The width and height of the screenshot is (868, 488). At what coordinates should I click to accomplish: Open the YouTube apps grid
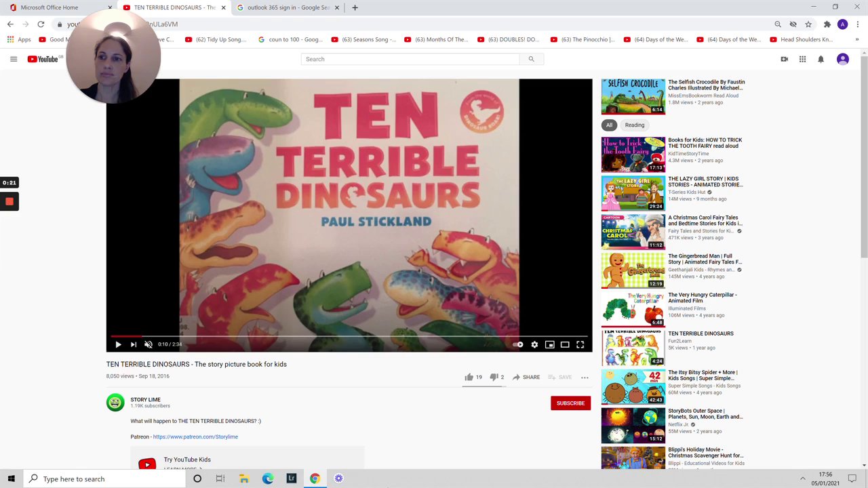click(802, 59)
